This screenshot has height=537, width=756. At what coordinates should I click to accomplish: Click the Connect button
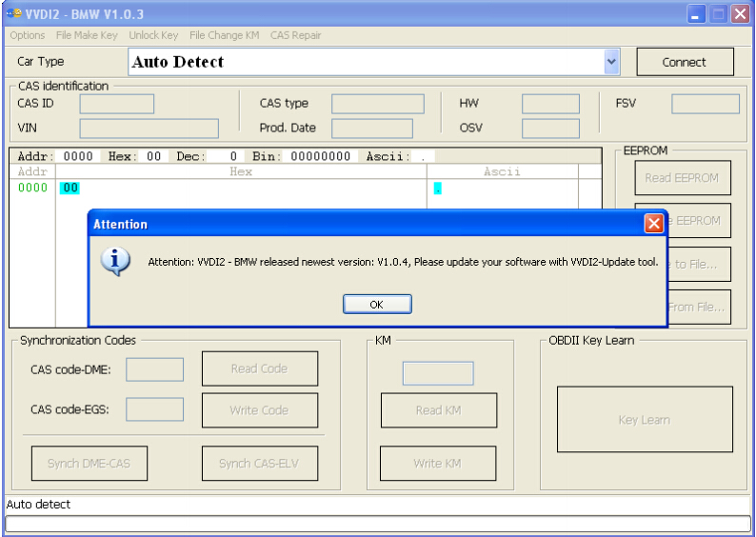click(686, 62)
